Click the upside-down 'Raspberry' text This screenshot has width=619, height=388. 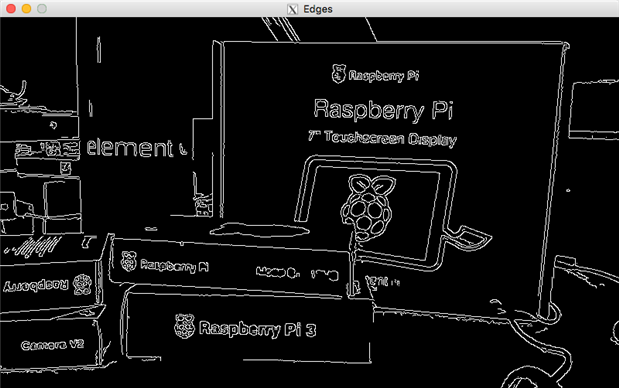(36, 285)
